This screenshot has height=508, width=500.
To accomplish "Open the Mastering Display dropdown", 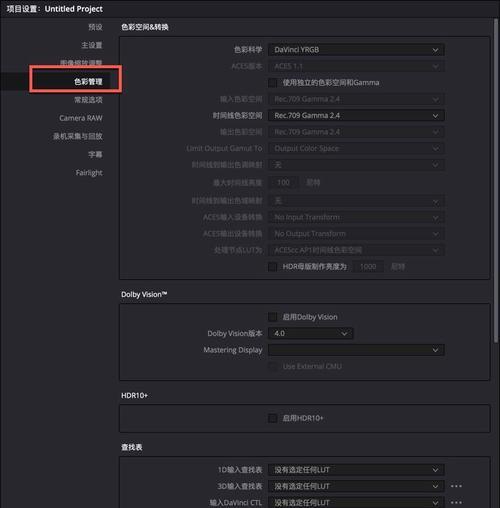I will [x=356, y=350].
